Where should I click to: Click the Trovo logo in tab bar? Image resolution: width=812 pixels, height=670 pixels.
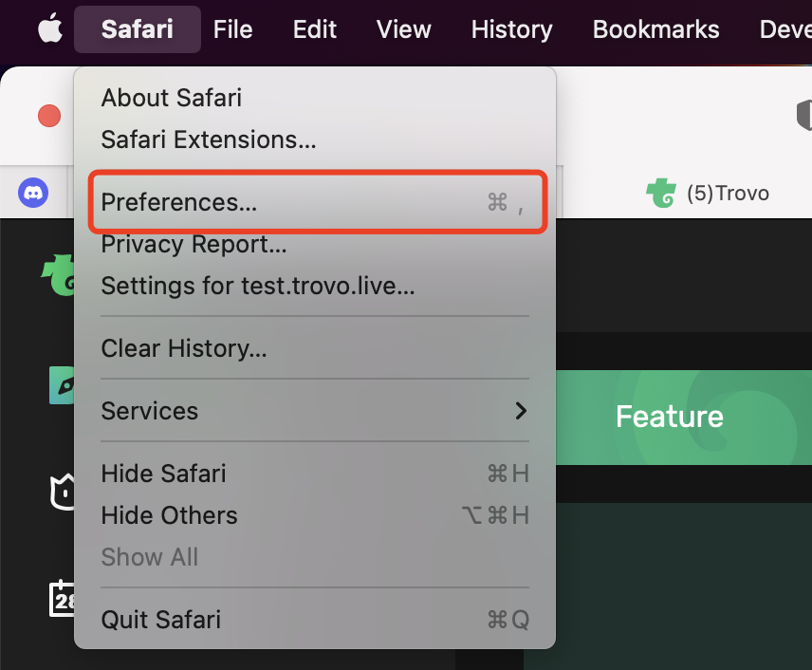pyautogui.click(x=661, y=193)
